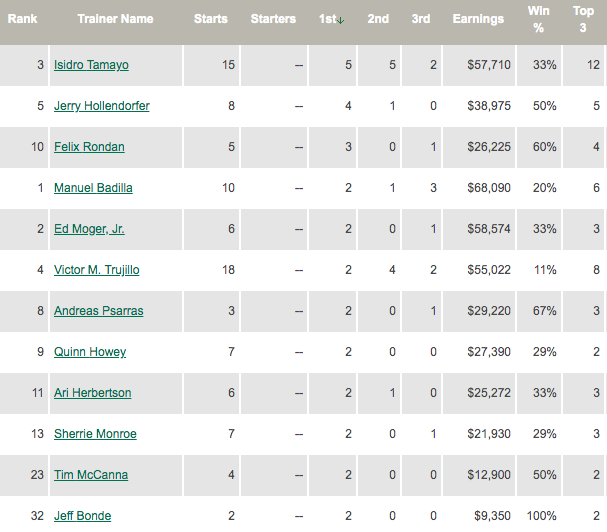The image size is (607, 532).
Task: Sort table by Starts column
Action: point(211,19)
